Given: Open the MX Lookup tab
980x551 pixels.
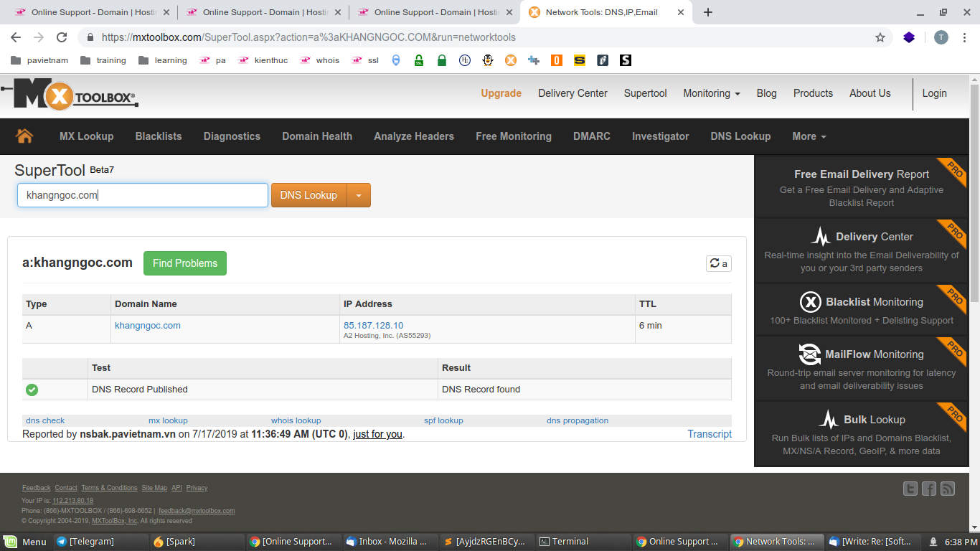Looking at the screenshot, I should [86, 136].
